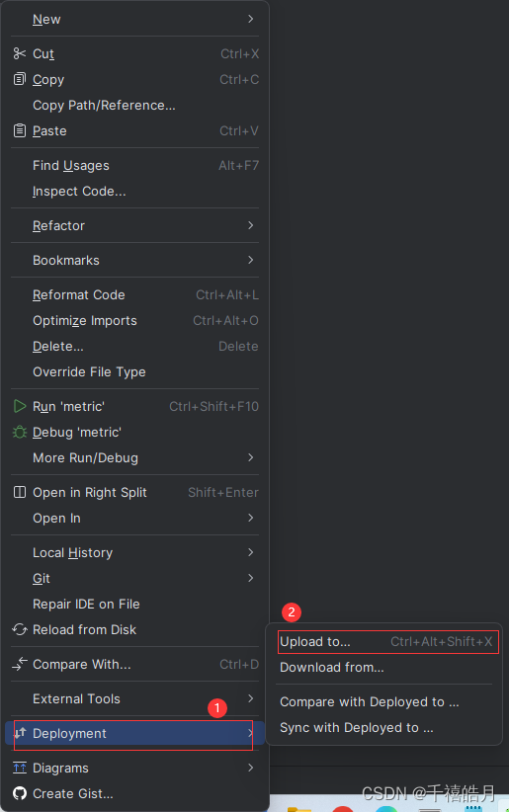The width and height of the screenshot is (509, 812).
Task: Click the Reload from Disk refresh icon
Action: pos(19,629)
